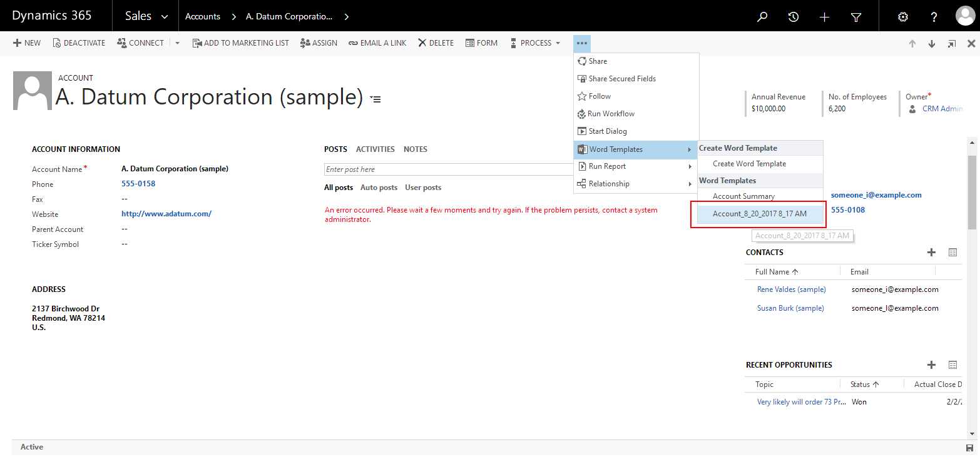Click the save icon in status bar
Image resolution: width=980 pixels, height=457 pixels.
970,448
